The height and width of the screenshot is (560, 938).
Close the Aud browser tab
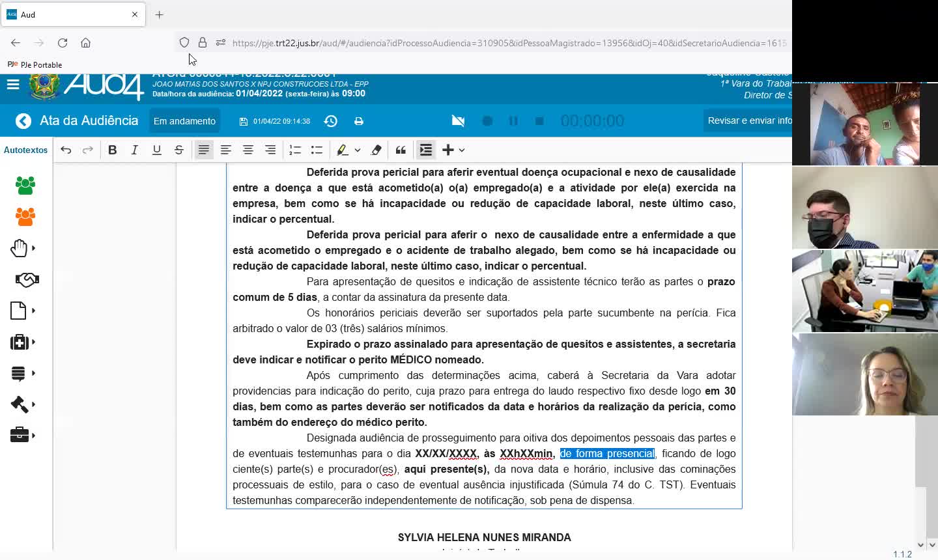pyautogui.click(x=135, y=14)
